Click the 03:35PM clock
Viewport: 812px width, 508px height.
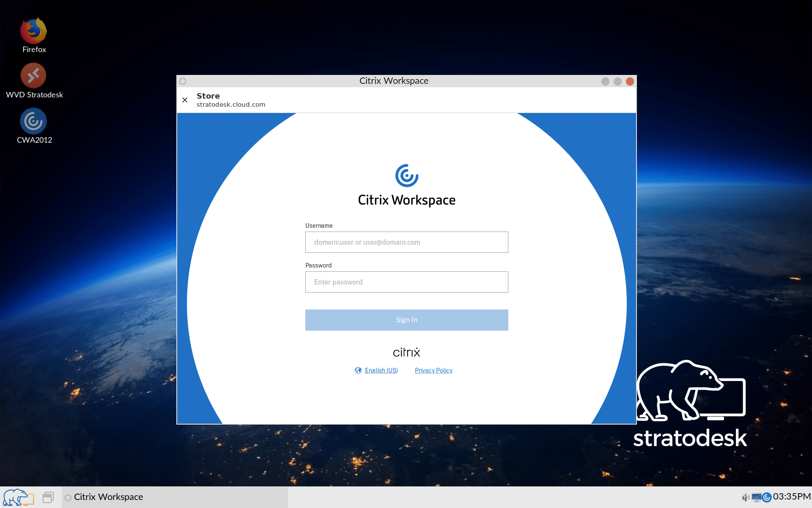click(792, 497)
